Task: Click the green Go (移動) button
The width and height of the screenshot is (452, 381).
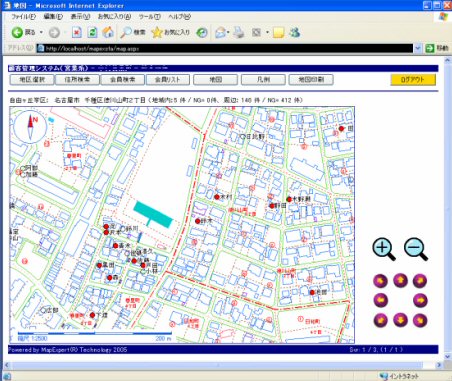Action: tap(437, 48)
